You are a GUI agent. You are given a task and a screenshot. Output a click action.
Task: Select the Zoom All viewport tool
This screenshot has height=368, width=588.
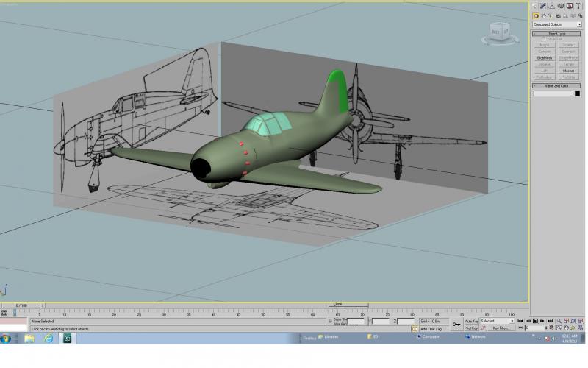[x=566, y=321]
